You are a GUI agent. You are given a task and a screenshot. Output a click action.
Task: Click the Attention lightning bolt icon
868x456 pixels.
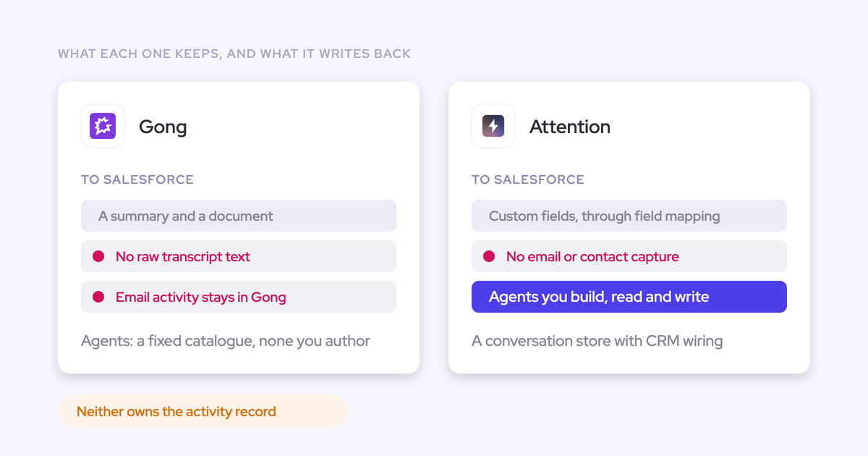[x=493, y=126]
